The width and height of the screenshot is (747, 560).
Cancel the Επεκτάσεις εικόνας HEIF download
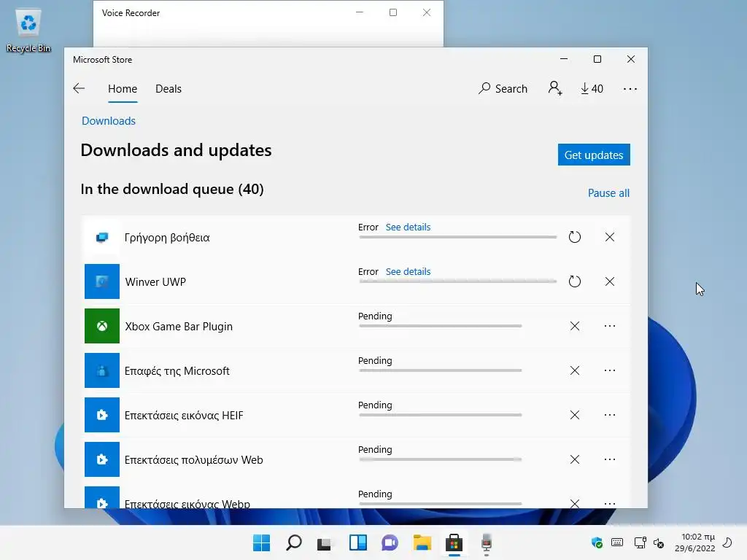click(x=575, y=415)
